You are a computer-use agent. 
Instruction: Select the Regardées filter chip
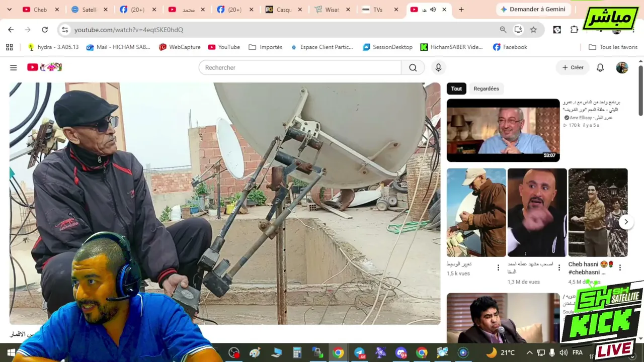(x=486, y=88)
